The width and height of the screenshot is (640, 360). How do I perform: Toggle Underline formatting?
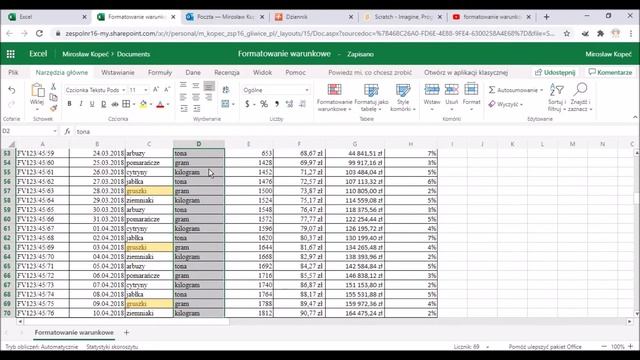[x=92, y=104]
